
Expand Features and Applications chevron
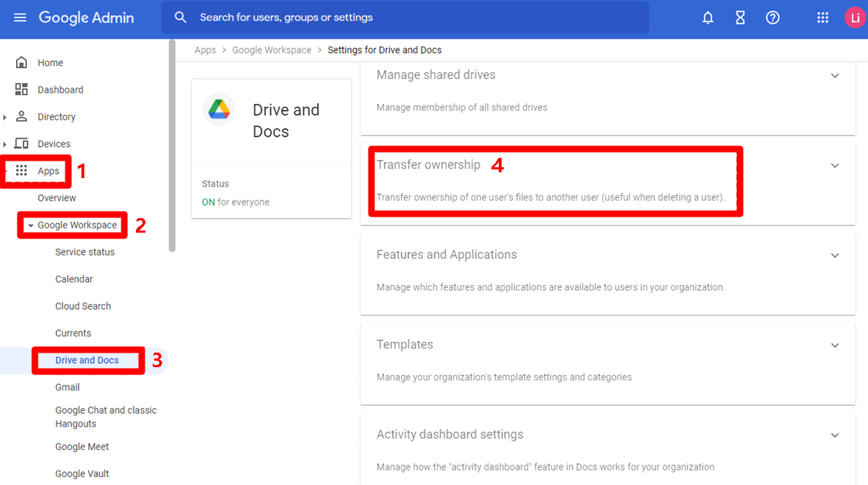(x=835, y=255)
